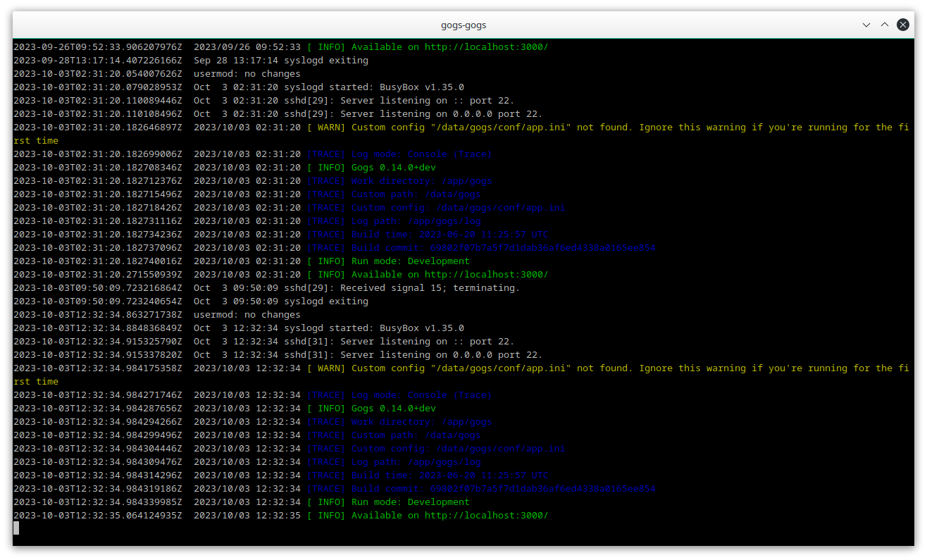
Task: Click the gogs-gogs window title
Action: coord(463,25)
